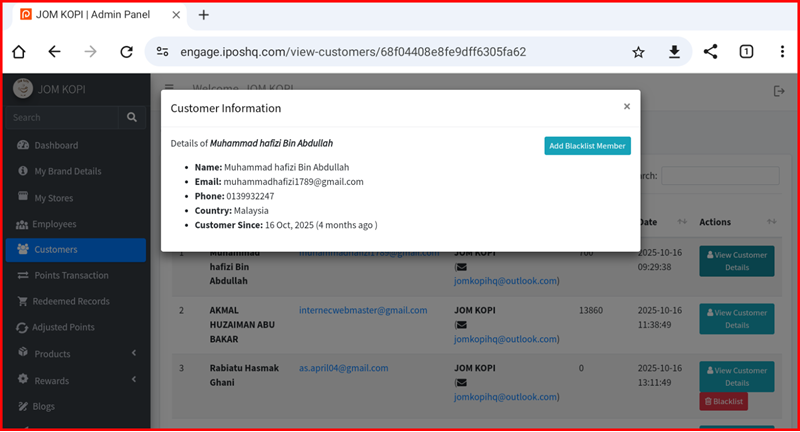Reload the page with the refresh icon
This screenshot has height=432, width=800.
pyautogui.click(x=126, y=52)
